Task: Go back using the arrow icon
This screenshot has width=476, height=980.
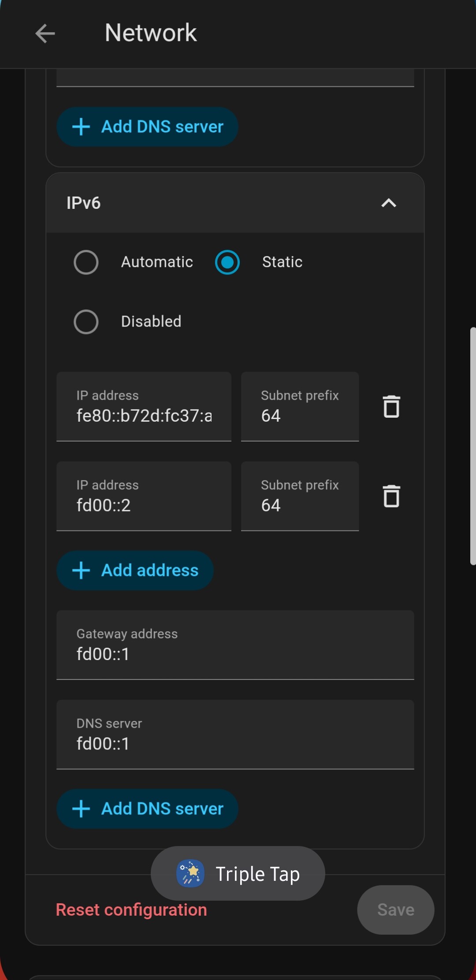Action: pyautogui.click(x=45, y=33)
